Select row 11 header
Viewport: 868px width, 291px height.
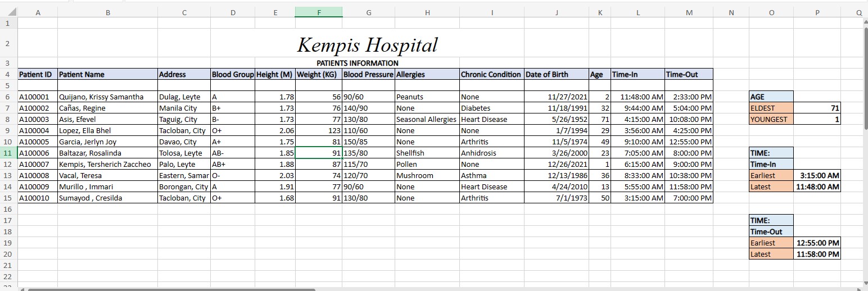click(9, 153)
